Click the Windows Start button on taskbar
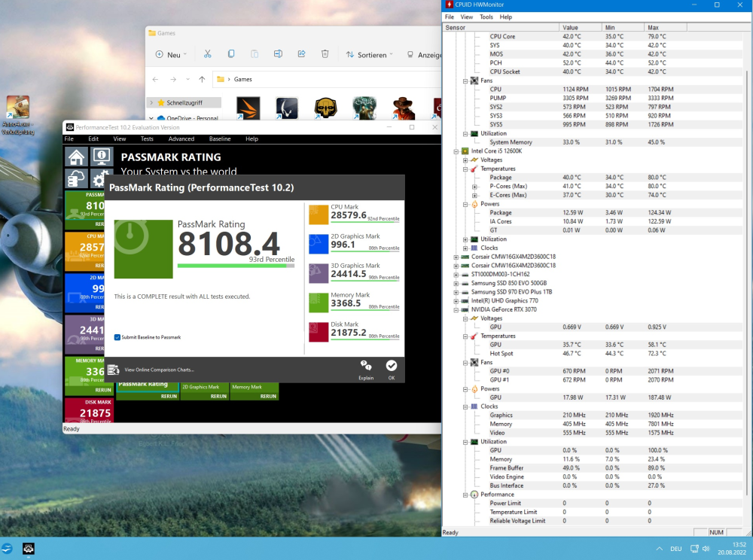 point(8,548)
